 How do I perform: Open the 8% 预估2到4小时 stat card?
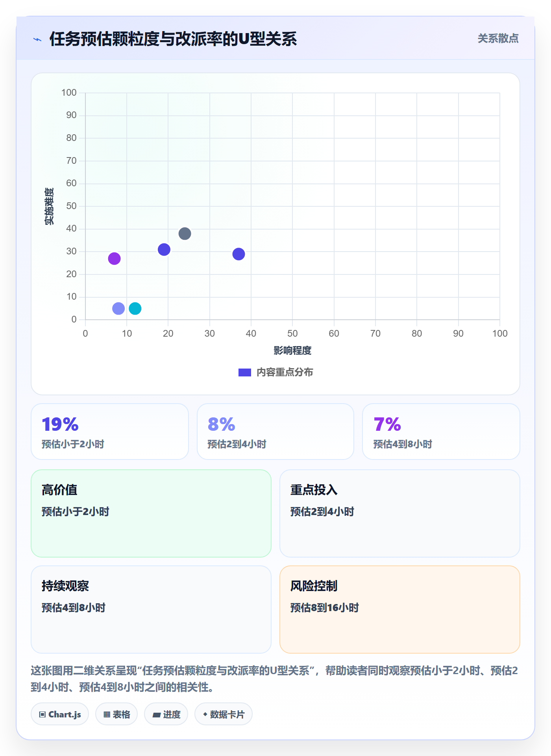click(275, 432)
